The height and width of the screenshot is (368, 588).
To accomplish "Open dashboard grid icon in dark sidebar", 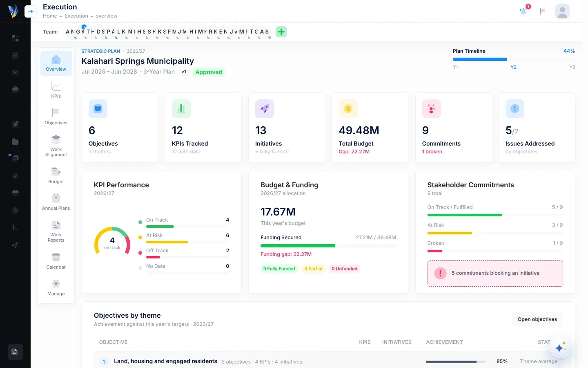I will pos(15,38).
